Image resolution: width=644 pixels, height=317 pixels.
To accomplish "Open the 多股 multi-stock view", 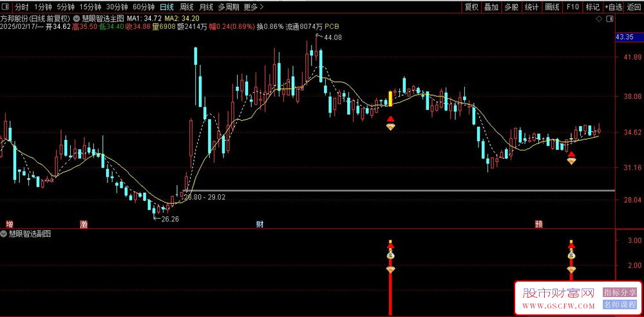I will coord(511,6).
